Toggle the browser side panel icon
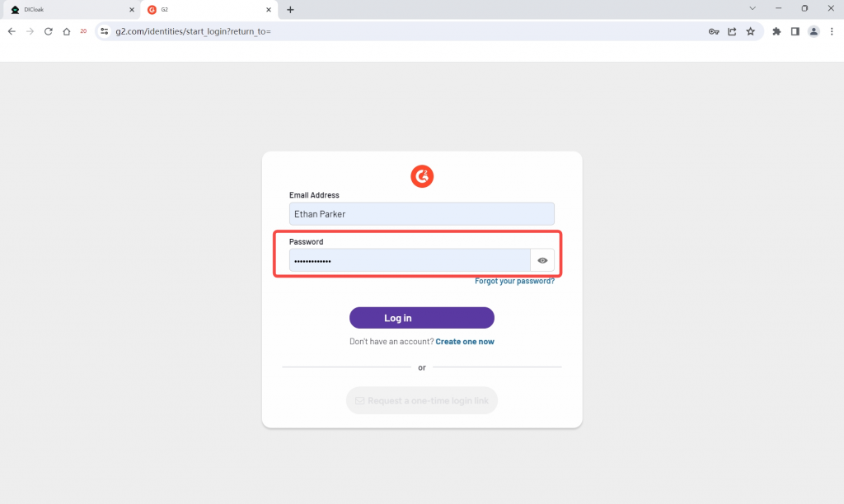844x504 pixels. (x=795, y=31)
